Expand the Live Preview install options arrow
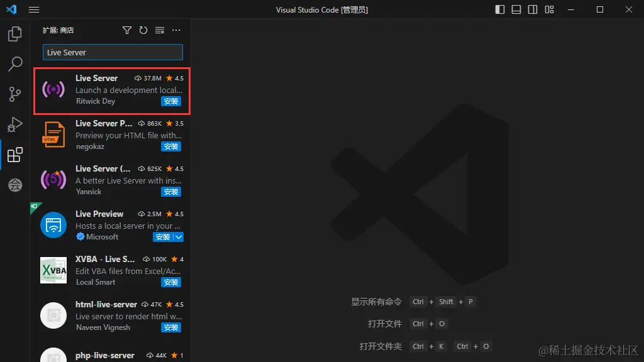 tap(179, 237)
